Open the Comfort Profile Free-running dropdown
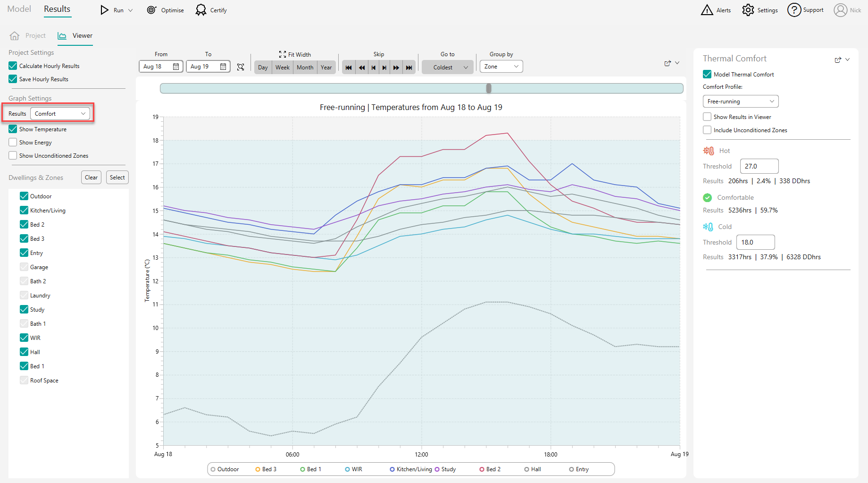Viewport: 868px width, 483px height. click(x=741, y=101)
